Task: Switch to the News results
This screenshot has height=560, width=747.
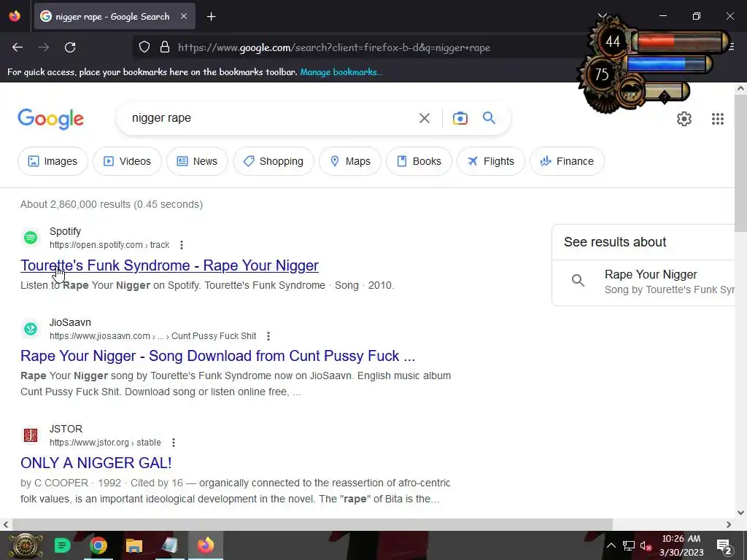Action: point(197,161)
